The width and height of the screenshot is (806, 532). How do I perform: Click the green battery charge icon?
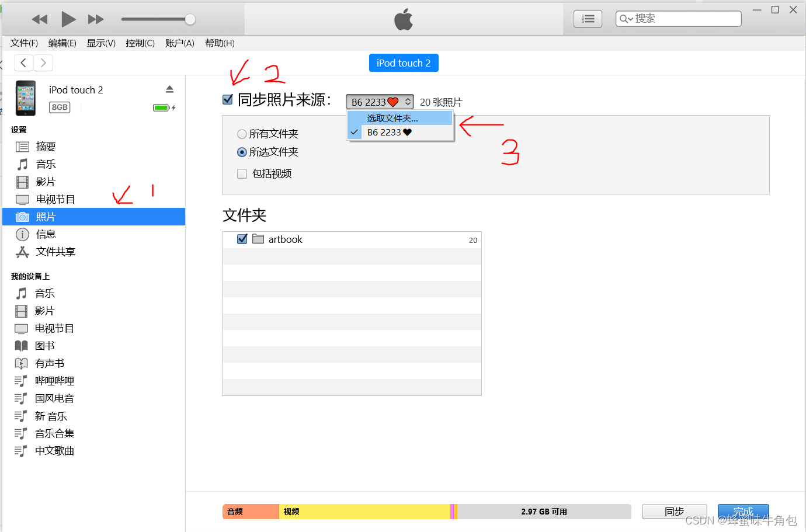[161, 107]
